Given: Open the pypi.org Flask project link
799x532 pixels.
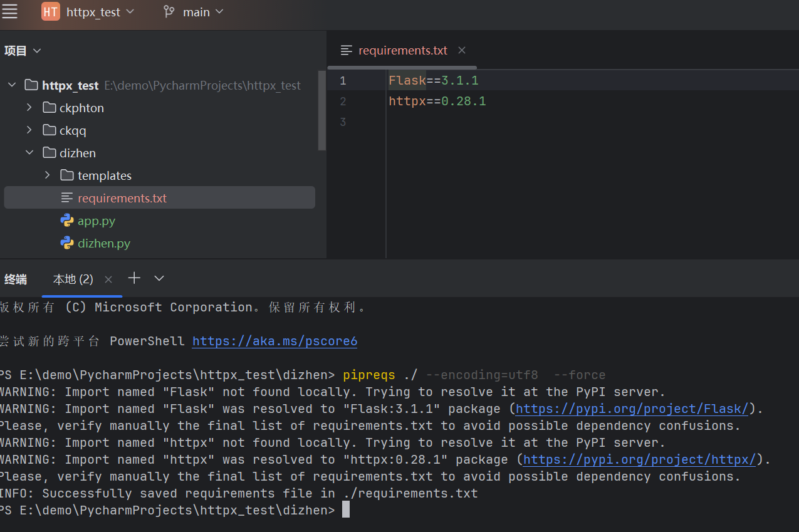Looking at the screenshot, I should [632, 409].
